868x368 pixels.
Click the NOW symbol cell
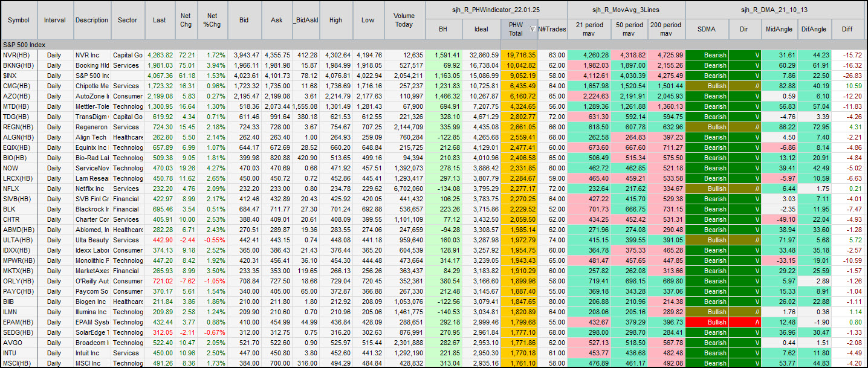(x=19, y=168)
